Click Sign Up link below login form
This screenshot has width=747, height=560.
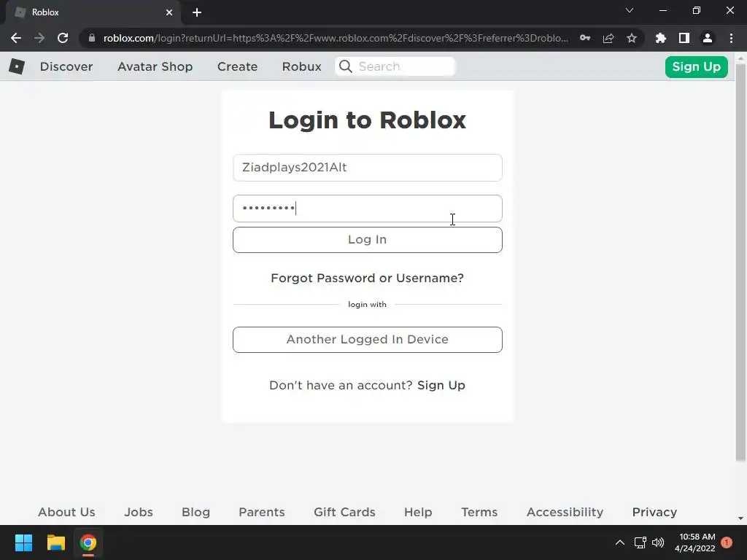[441, 385]
